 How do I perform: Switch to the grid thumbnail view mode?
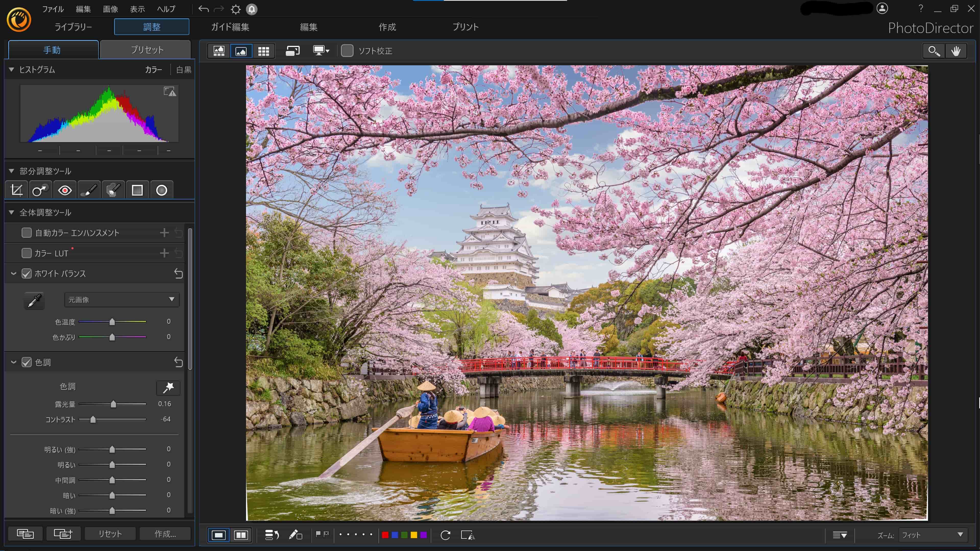coord(263,51)
